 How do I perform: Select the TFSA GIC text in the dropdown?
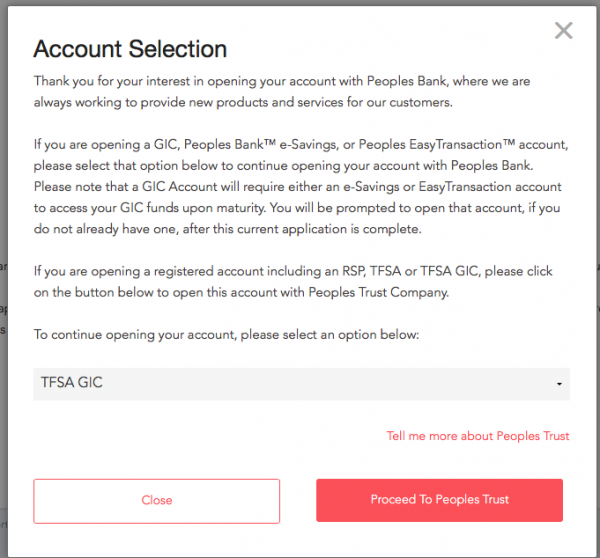point(71,383)
